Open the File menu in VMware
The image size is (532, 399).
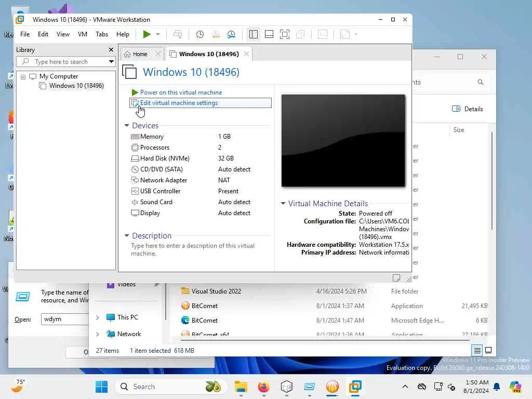(x=25, y=34)
